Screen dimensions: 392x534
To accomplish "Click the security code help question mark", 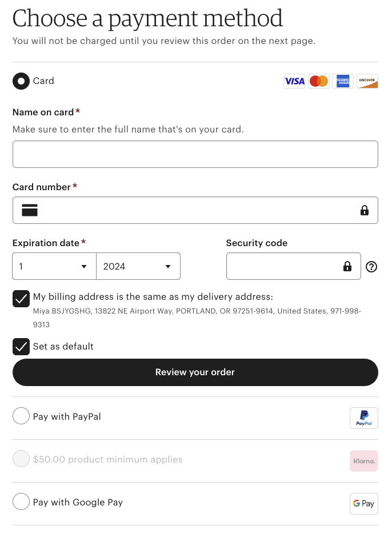I will point(371,267).
